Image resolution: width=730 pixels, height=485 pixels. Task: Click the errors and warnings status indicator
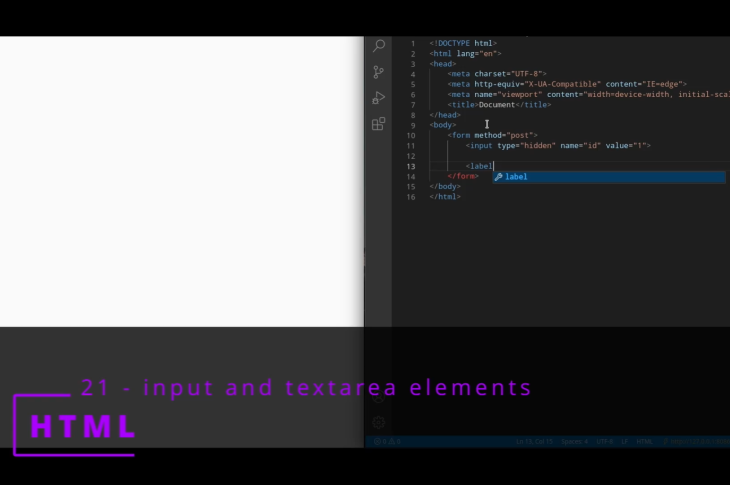click(x=386, y=441)
